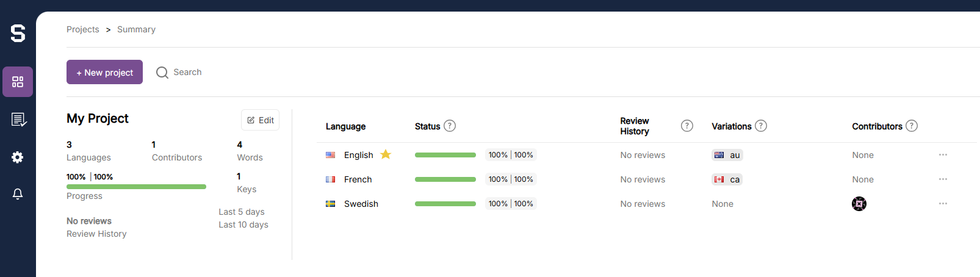Go to Projects breadcrumb
Image resolution: width=980 pixels, height=277 pixels.
coord(83,29)
